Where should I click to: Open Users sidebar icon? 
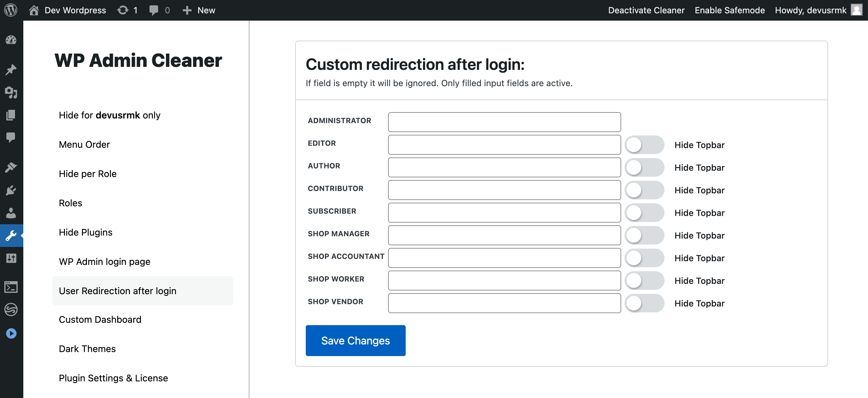click(11, 213)
